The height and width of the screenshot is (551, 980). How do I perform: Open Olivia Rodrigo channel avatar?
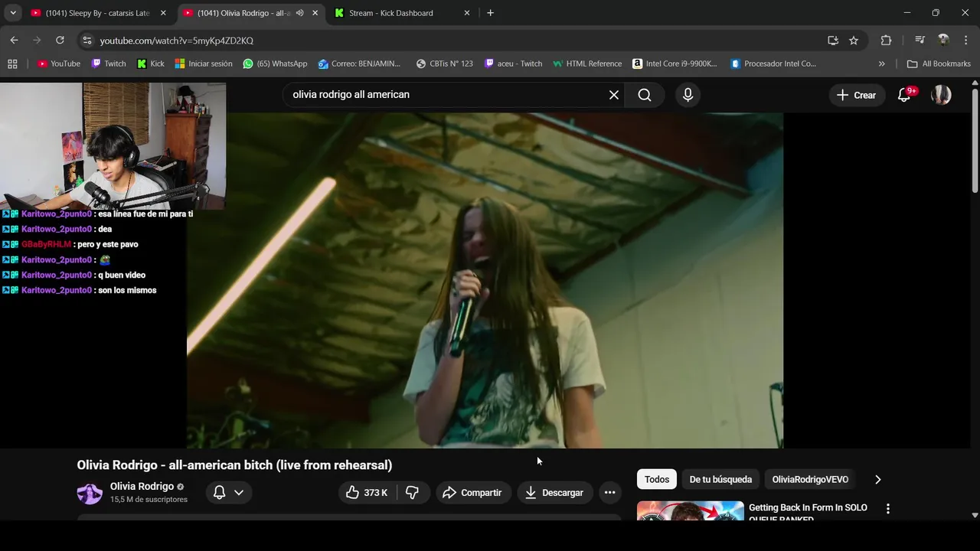coord(90,493)
